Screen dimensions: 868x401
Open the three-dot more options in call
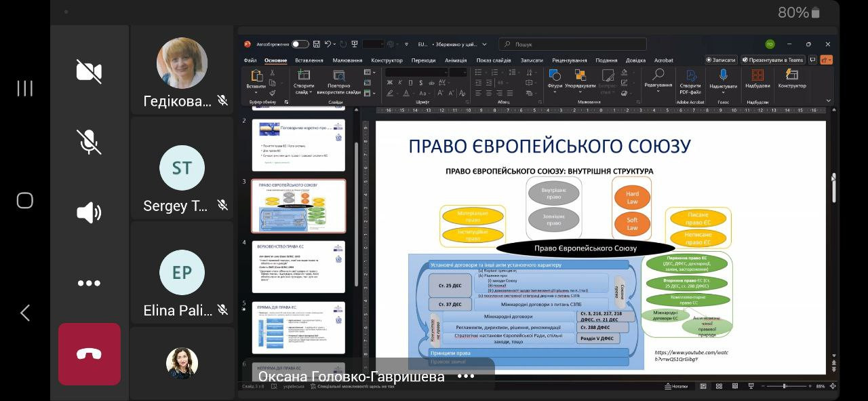point(89,283)
